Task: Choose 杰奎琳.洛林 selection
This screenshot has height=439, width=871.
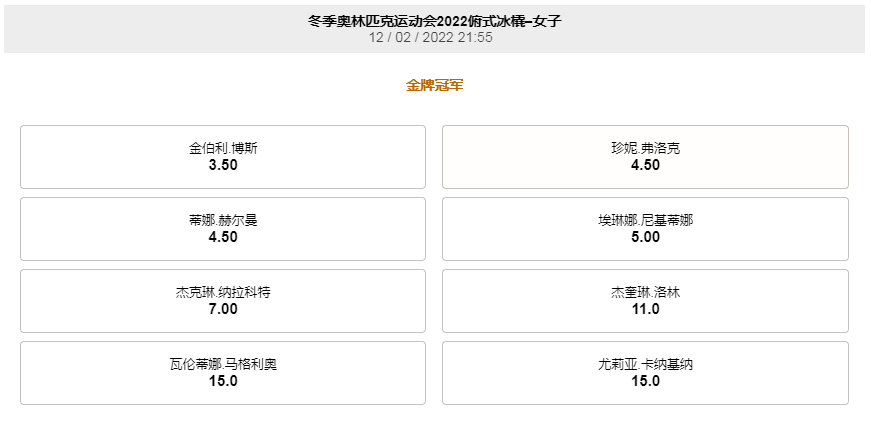Action: click(645, 301)
